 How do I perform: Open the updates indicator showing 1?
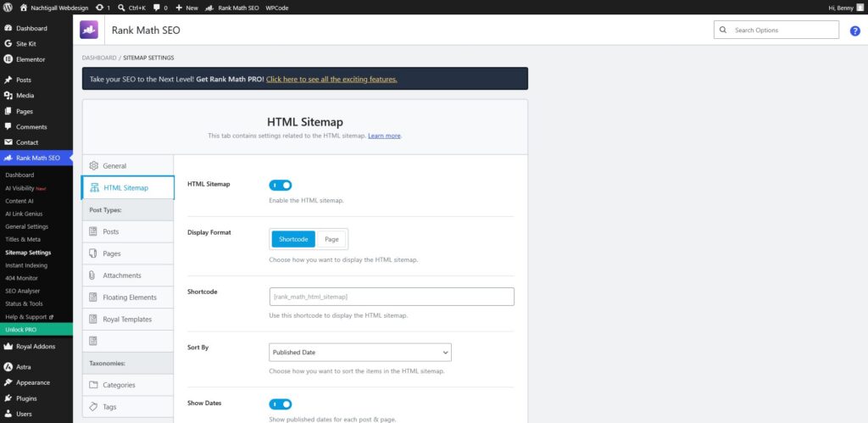(x=103, y=8)
